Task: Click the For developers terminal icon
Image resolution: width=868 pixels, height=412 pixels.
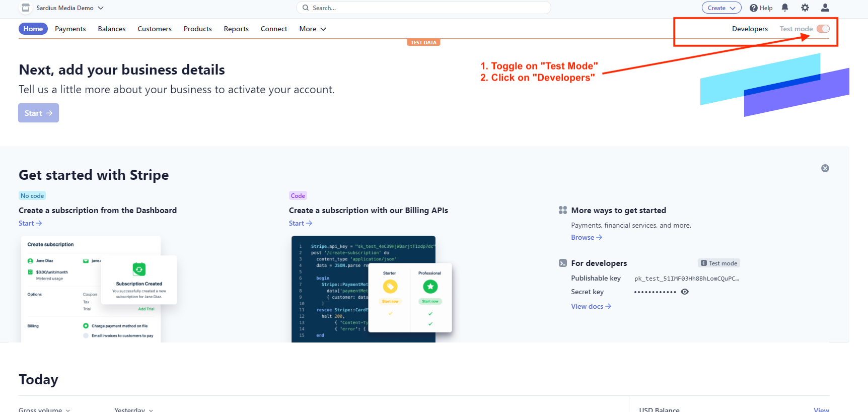Action: [563, 263]
